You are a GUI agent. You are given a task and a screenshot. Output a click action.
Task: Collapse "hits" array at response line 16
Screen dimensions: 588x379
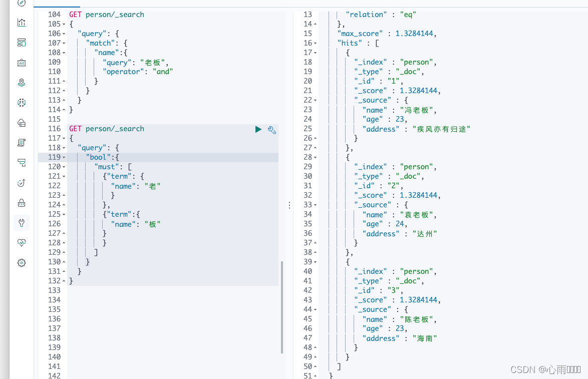click(316, 44)
